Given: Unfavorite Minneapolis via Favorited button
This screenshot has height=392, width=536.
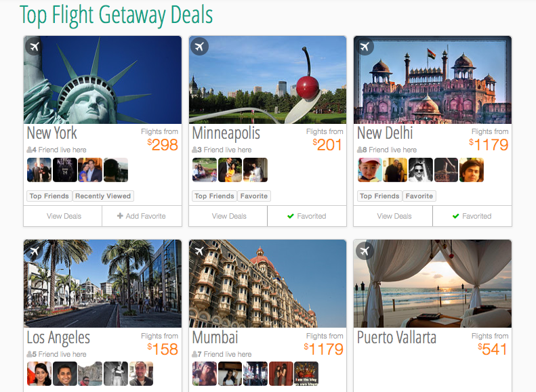Looking at the screenshot, I should [x=307, y=216].
